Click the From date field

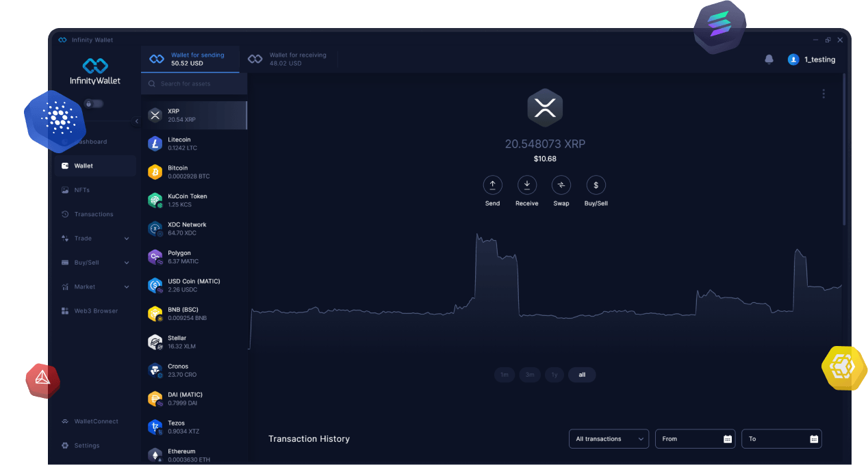[695, 439]
